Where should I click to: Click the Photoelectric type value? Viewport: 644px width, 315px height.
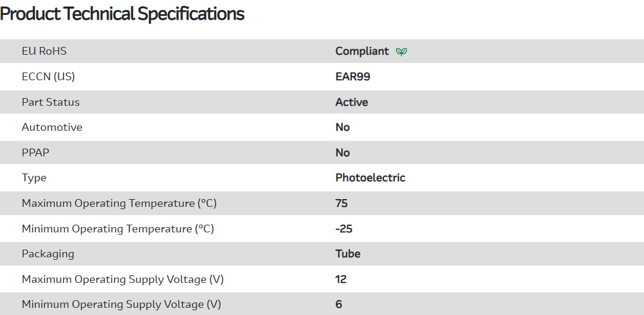370,178
